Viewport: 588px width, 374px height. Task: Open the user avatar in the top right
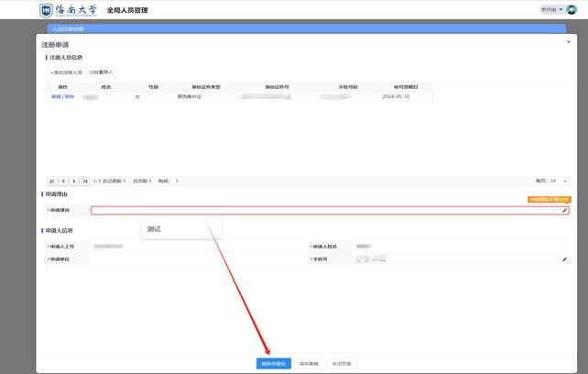coord(572,10)
